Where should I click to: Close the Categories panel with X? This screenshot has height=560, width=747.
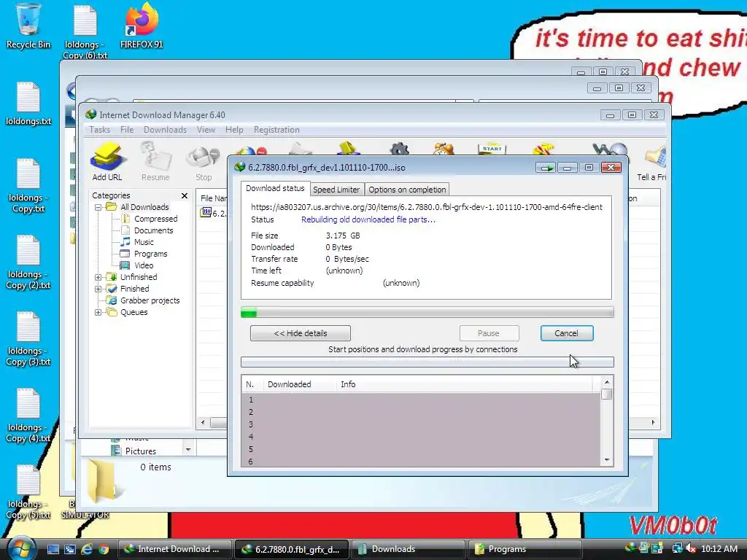click(185, 195)
